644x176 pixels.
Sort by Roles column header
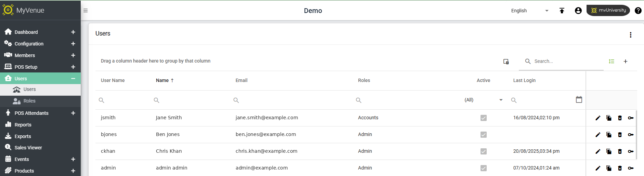pos(364,80)
